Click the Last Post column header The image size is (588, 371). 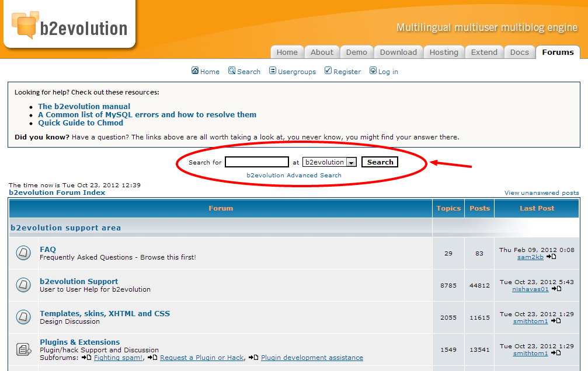(537, 208)
